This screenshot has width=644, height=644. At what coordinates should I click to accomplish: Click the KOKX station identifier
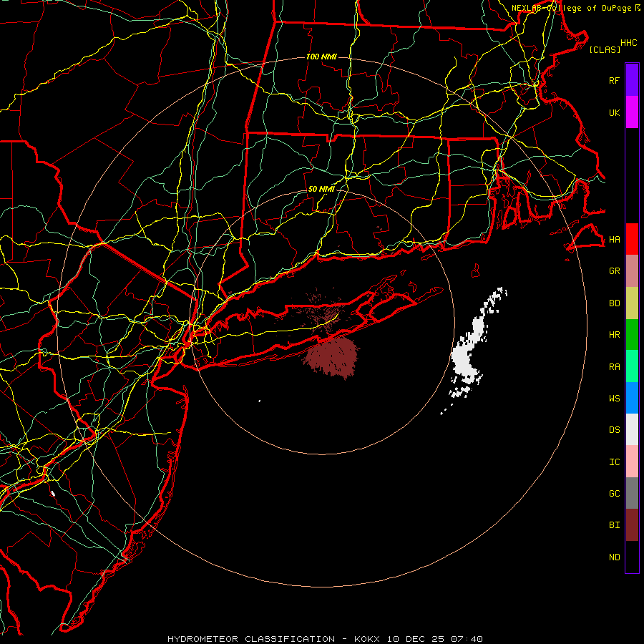coord(367,639)
